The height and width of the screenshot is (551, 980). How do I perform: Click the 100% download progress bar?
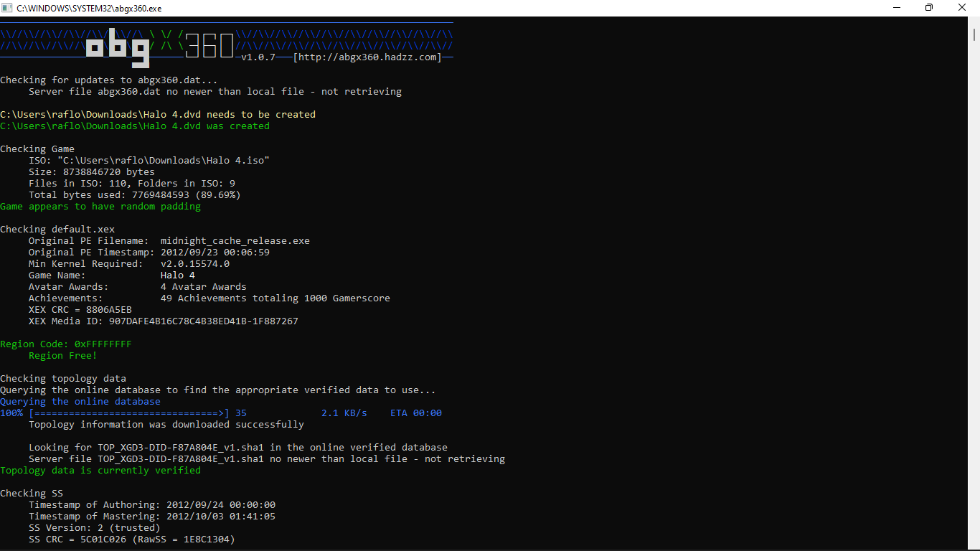click(129, 413)
